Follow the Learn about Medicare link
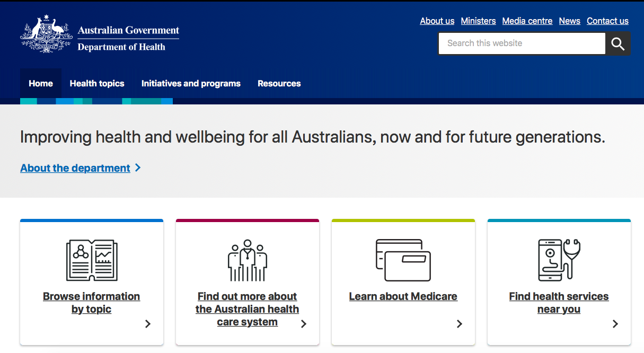The height and width of the screenshot is (353, 644). 403,296
